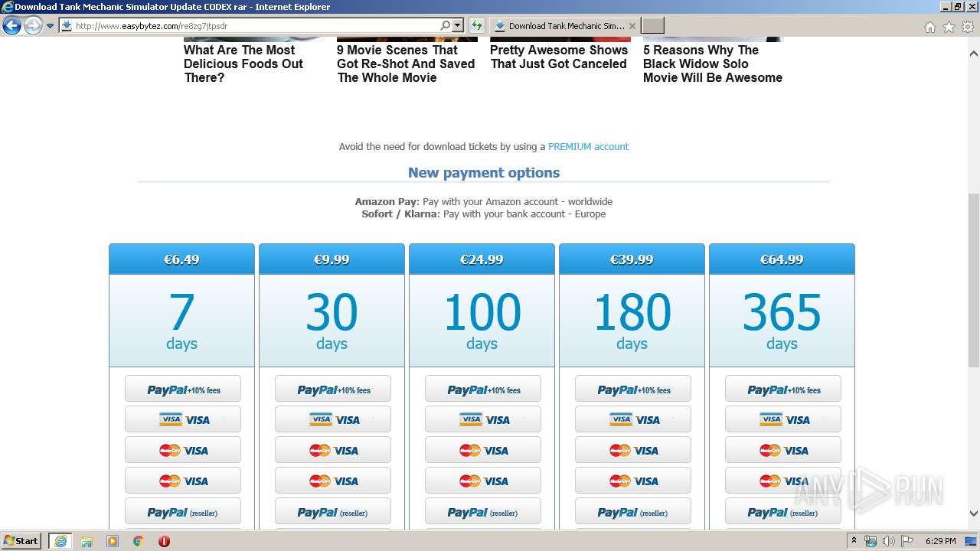Click the 6:29 PM system clock
Image resolution: width=980 pixels, height=551 pixels.
point(940,541)
